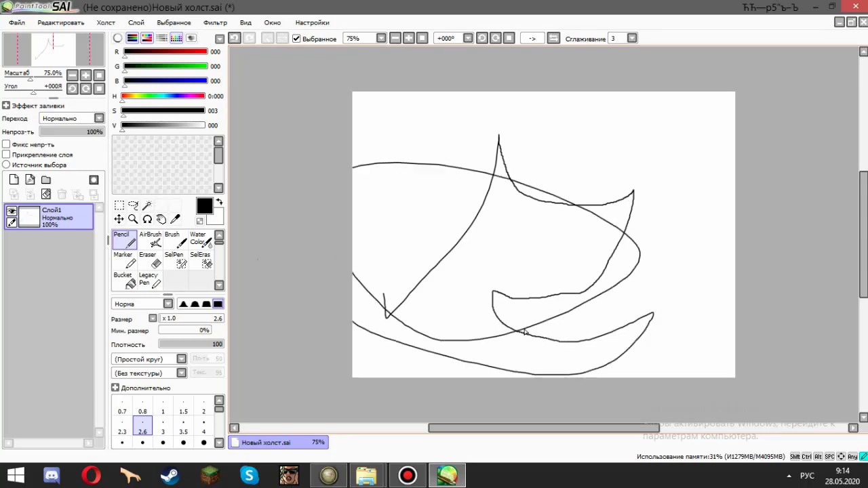Select the Marker tool
868x488 pixels.
point(125,260)
